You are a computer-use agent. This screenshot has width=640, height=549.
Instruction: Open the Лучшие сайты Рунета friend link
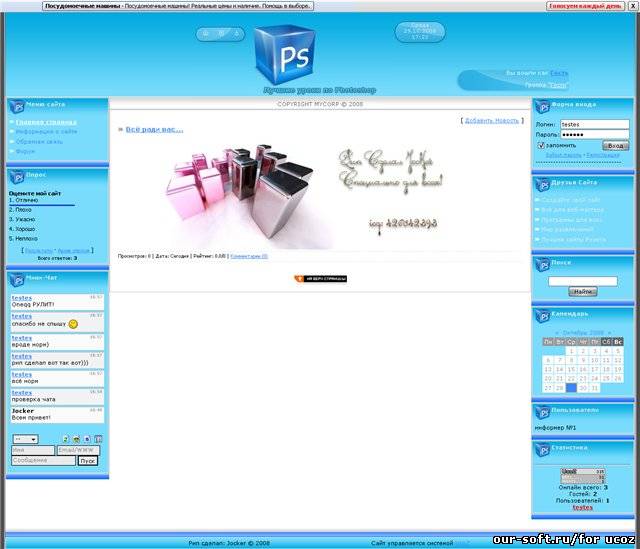(x=573, y=240)
